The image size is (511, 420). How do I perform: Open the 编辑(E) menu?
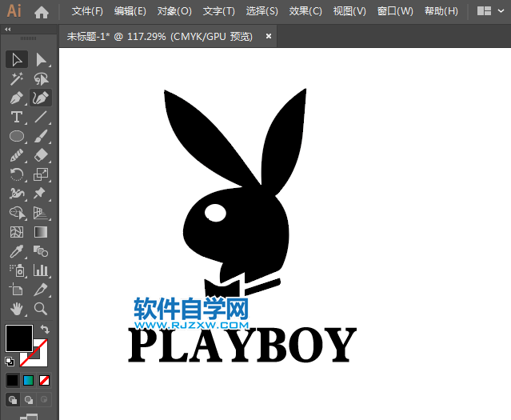(130, 11)
